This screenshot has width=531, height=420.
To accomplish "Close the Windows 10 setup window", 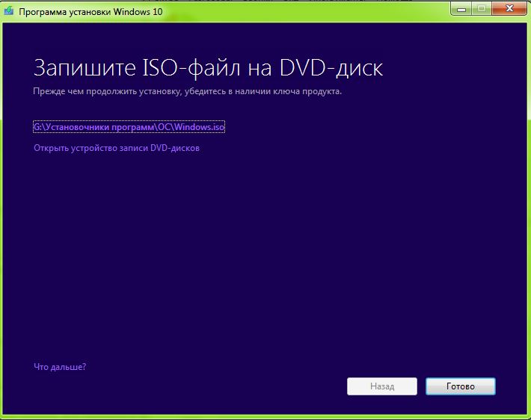I will pyautogui.click(x=509, y=8).
